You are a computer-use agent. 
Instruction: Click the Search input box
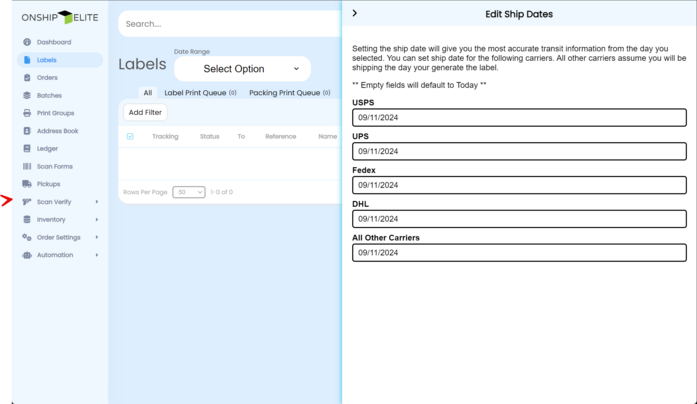coord(230,24)
